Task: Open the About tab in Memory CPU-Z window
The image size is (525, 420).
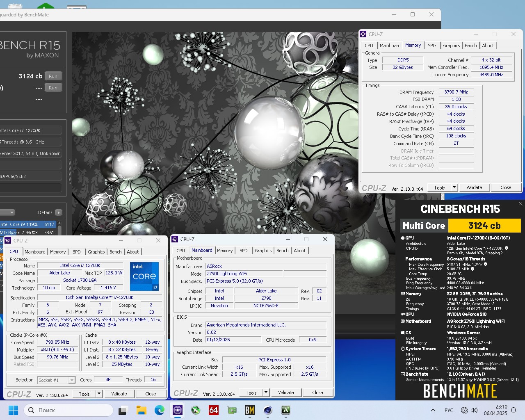Action: point(488,46)
